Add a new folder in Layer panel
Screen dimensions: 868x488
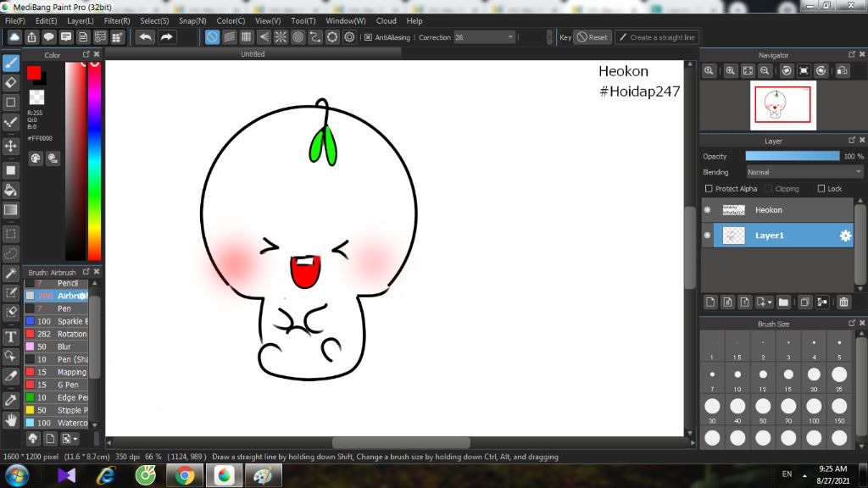click(x=783, y=302)
